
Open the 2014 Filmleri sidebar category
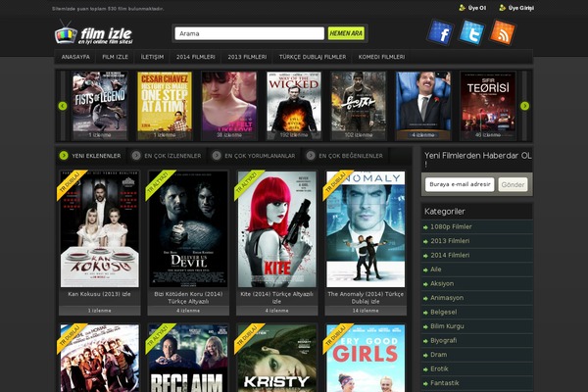click(x=477, y=256)
